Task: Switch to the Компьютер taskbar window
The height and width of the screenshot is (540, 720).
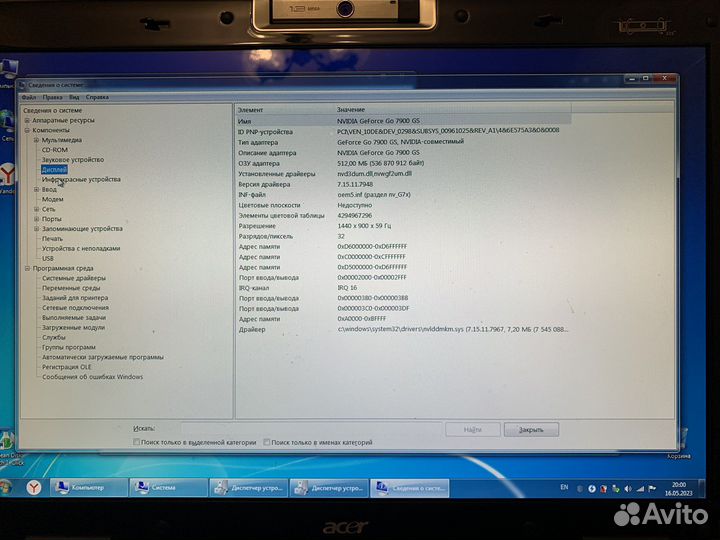Action: coord(90,487)
